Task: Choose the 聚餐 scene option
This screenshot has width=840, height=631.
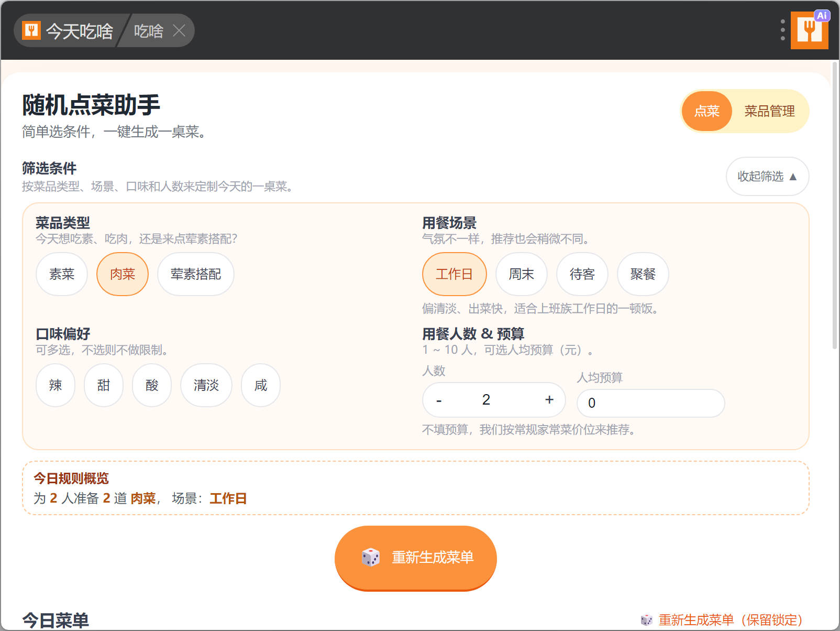Action: coord(643,274)
